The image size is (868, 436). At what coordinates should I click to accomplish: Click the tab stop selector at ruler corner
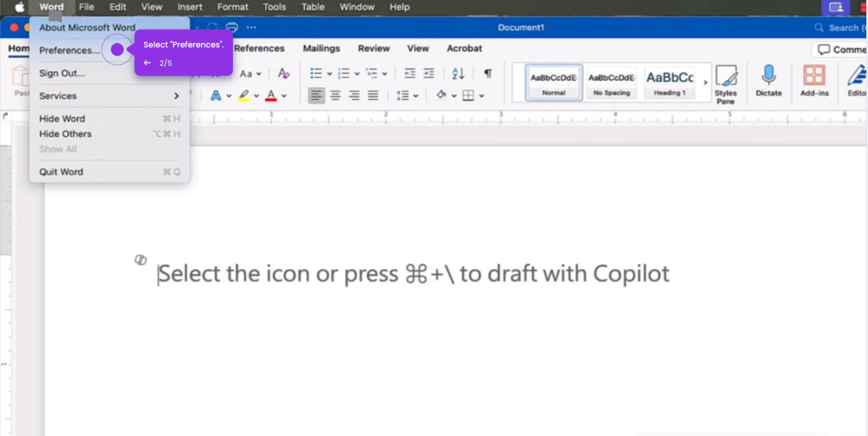pyautogui.click(x=6, y=116)
